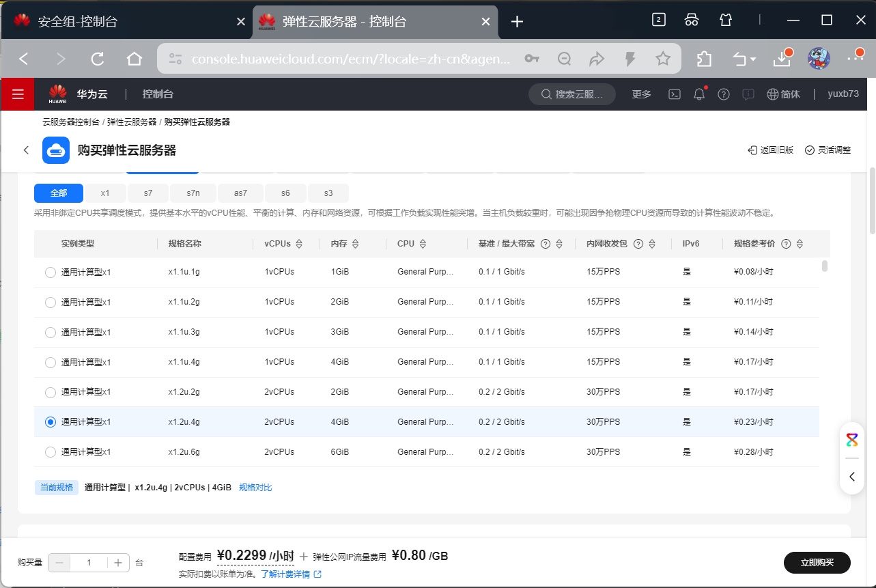Click help icon beside 规格参考价
876x588 pixels.
[786, 244]
